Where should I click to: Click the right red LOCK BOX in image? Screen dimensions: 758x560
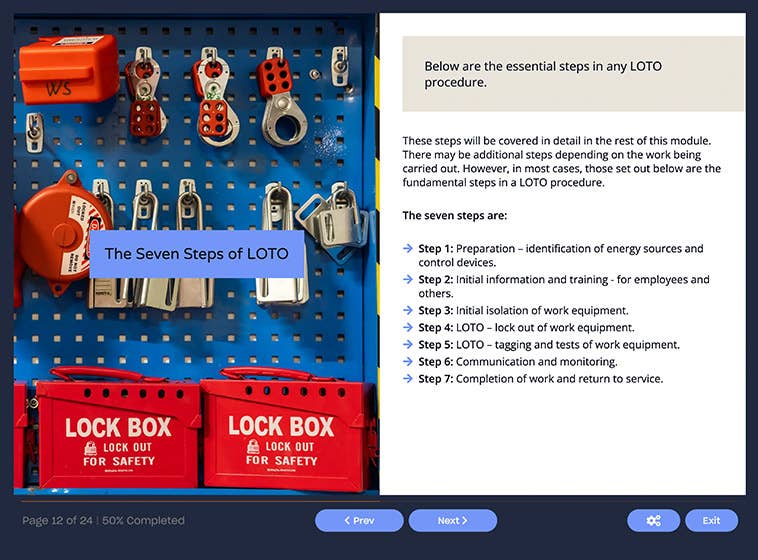coord(282,432)
